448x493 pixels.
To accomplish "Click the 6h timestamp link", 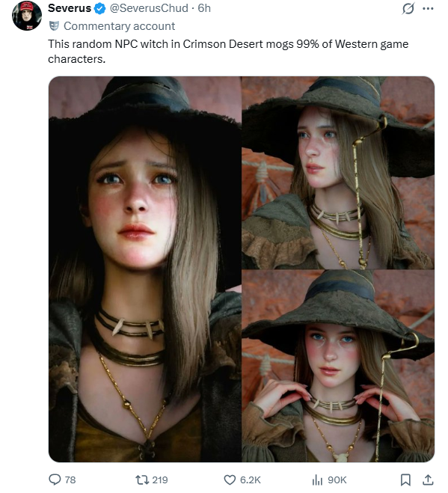I will (204, 8).
